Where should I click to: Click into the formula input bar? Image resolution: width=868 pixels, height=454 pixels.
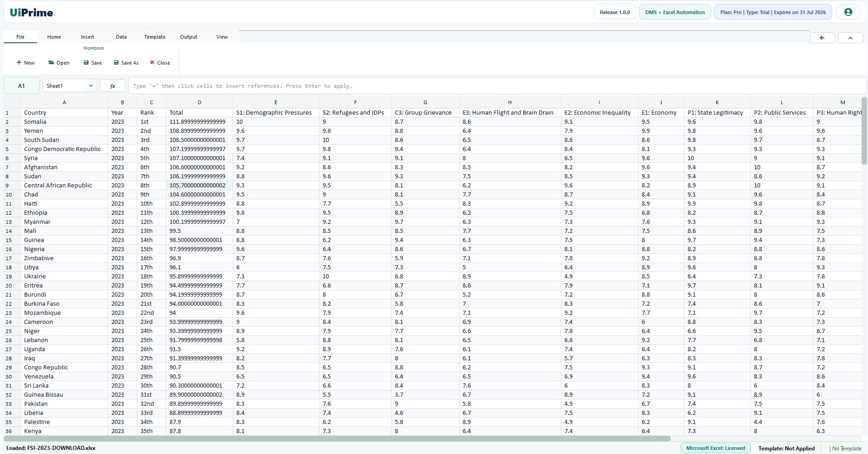[x=498, y=86]
